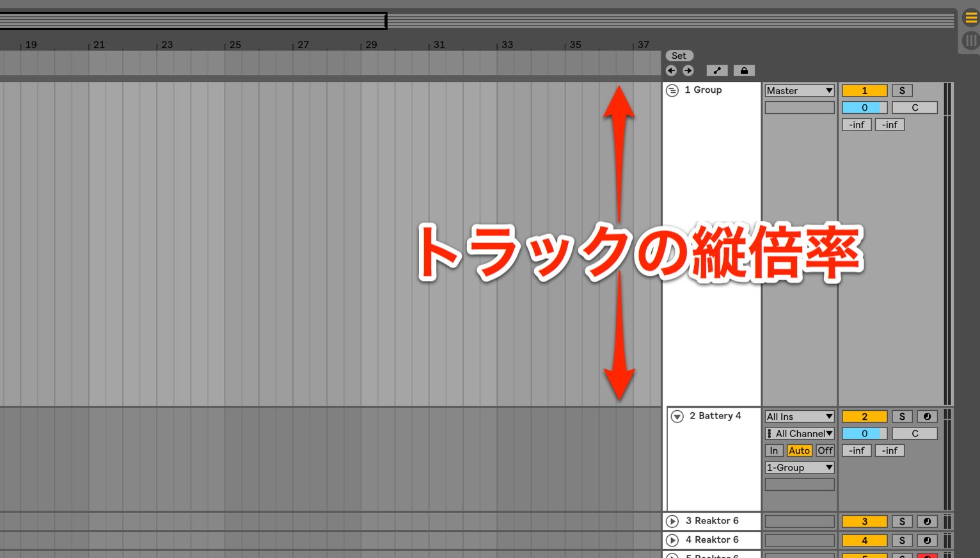The image size is (980, 558).
Task: Arm the 4 Reaktor 6 track for recording
Action: coord(927,541)
